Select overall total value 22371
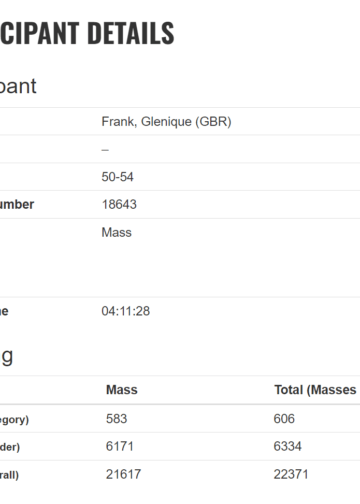This screenshot has height=504, width=360. (x=291, y=474)
